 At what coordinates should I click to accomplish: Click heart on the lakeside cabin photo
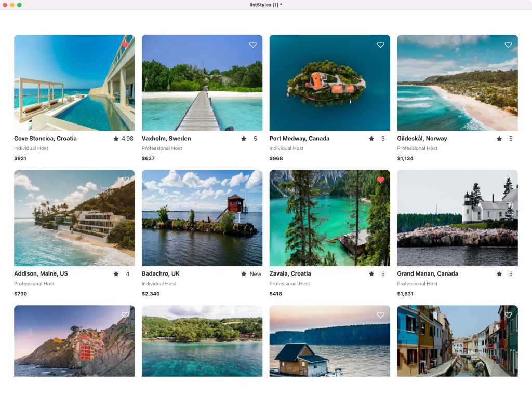click(x=381, y=315)
